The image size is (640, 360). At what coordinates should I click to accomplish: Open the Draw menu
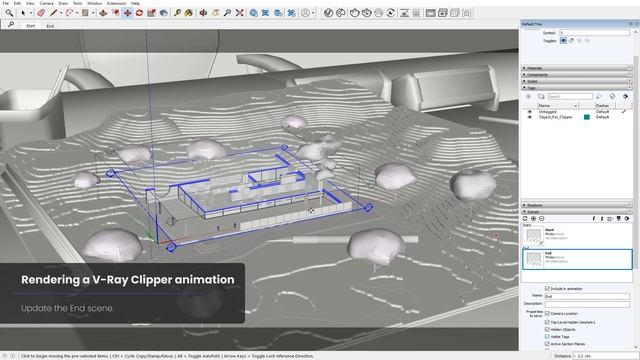63,3
